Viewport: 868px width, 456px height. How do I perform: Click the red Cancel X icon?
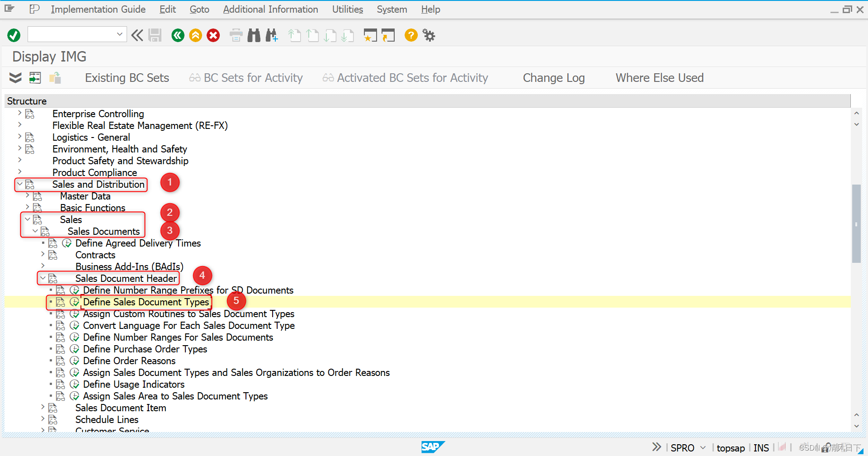point(213,35)
